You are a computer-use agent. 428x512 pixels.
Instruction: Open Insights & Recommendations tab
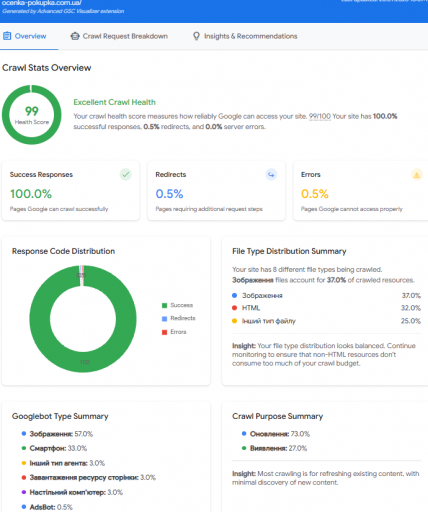click(x=245, y=36)
